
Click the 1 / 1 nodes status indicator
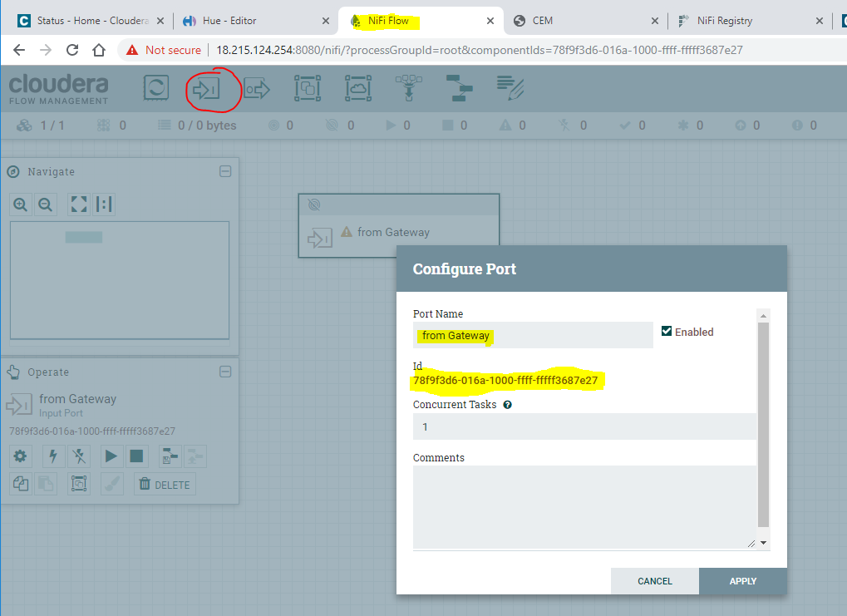(x=41, y=126)
